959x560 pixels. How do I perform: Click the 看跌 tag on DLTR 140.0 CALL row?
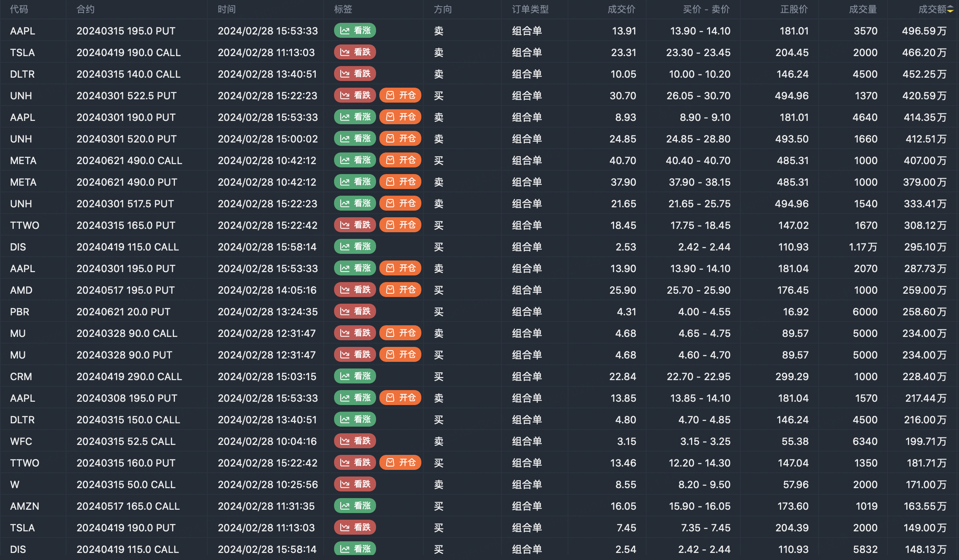(x=355, y=74)
